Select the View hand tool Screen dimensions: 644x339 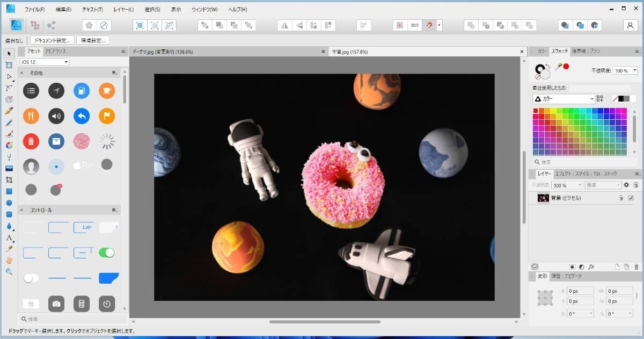coord(9,261)
